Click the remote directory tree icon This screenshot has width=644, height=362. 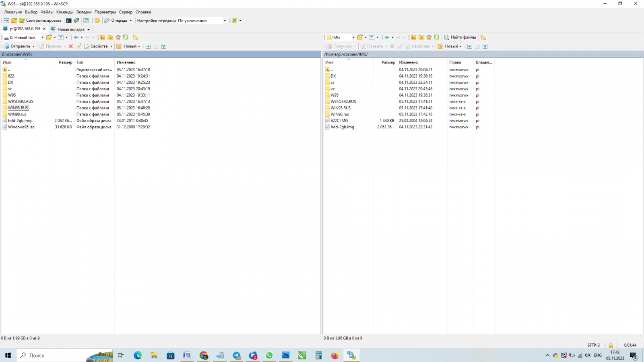pyautogui.click(x=483, y=37)
